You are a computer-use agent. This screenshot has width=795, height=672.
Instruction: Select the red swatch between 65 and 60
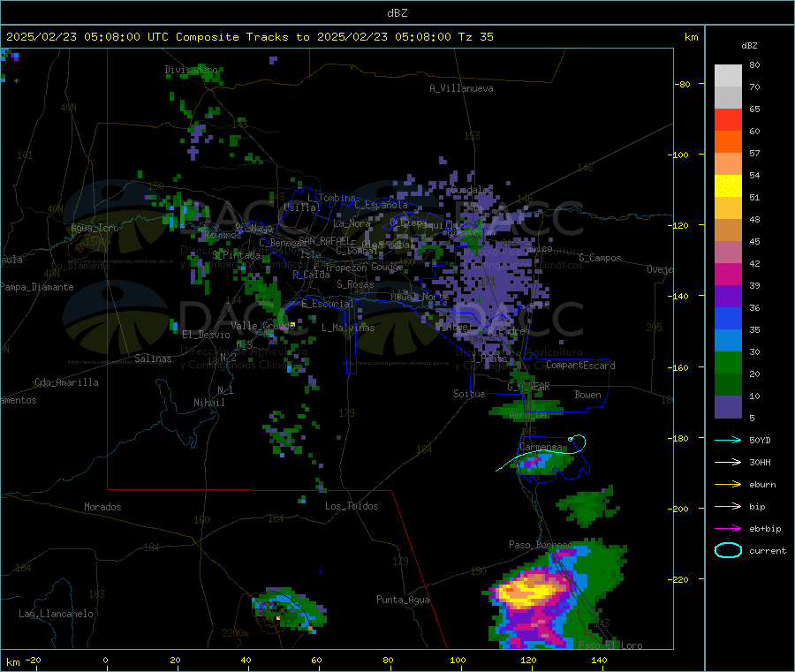click(728, 119)
